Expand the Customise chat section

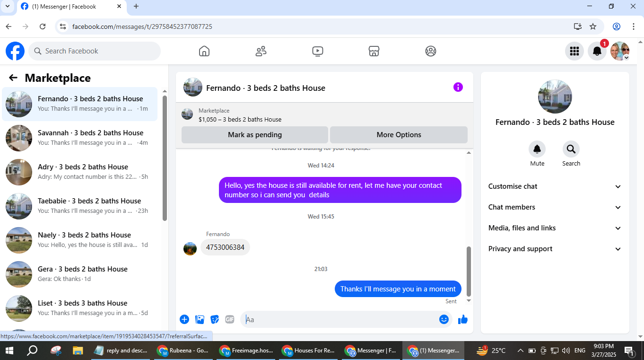coord(555,186)
